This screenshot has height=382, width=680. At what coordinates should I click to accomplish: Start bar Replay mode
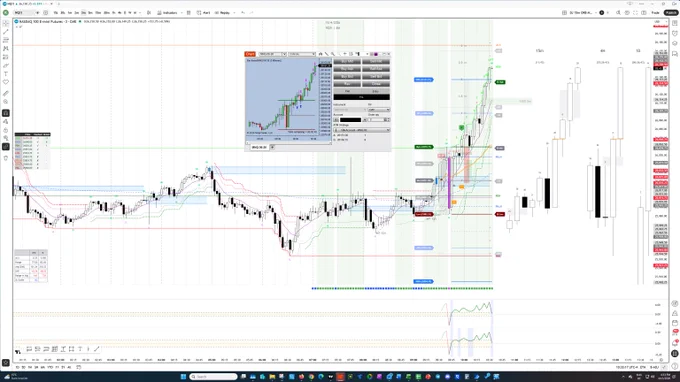(222, 13)
